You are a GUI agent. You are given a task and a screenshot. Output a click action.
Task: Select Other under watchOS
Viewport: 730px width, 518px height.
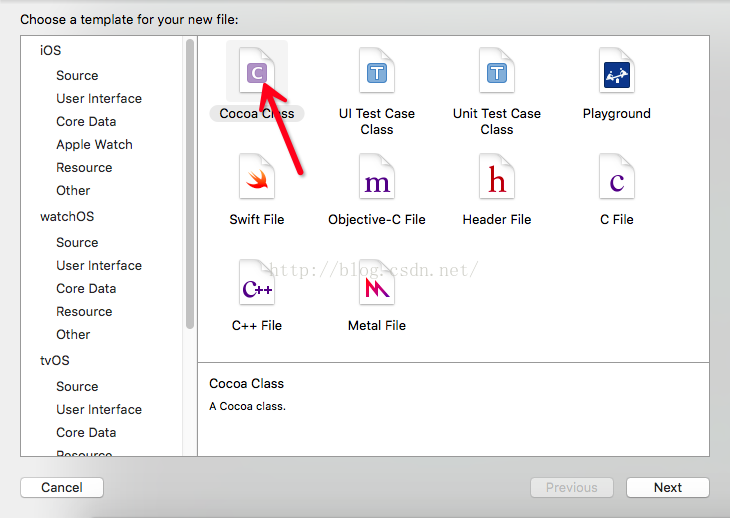(73, 334)
